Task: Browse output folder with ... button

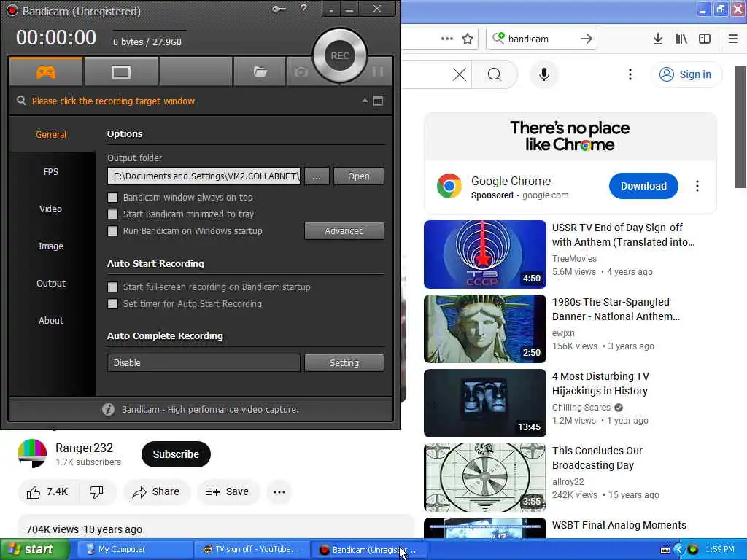Action: click(x=317, y=176)
